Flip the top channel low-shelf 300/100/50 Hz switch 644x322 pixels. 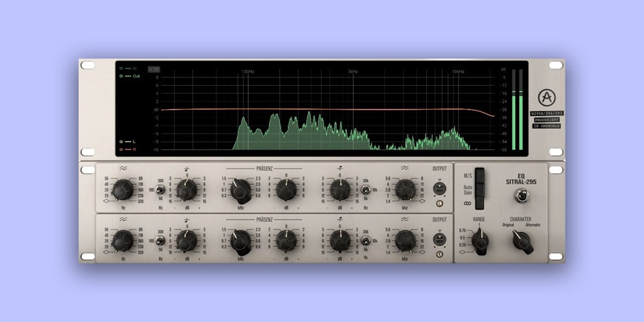coord(159,190)
